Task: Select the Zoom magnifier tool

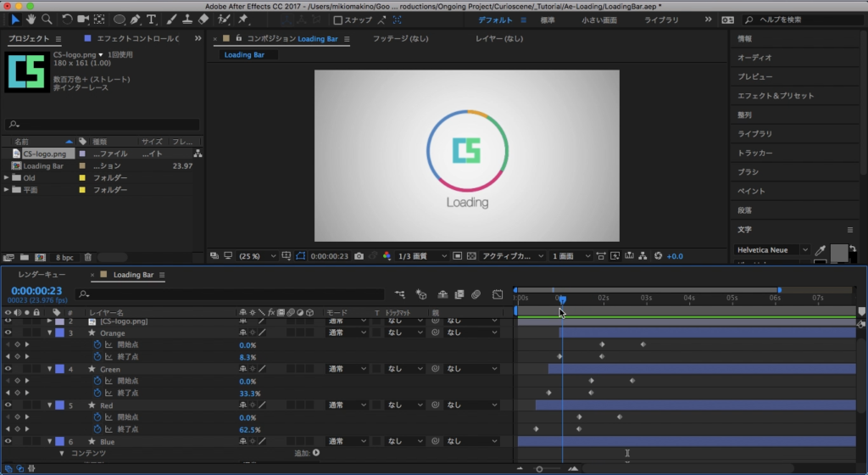Action: tap(47, 20)
